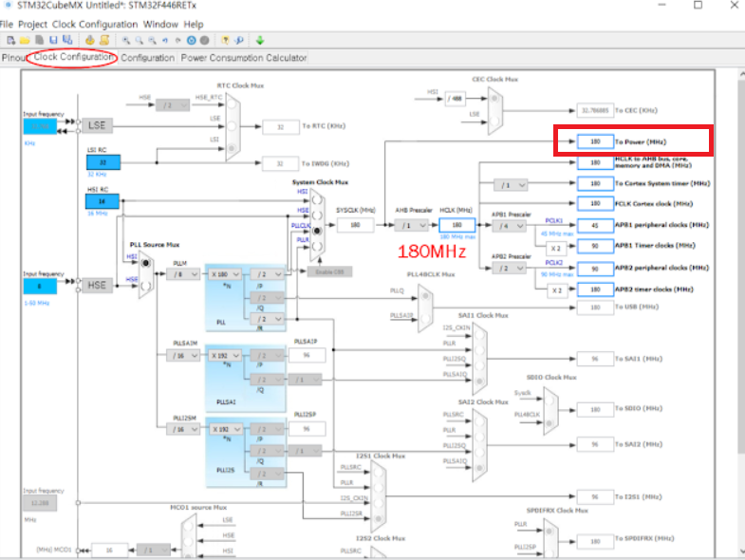Select HSE in the PLL Source Mux
Screen dimensions: 745x560
coord(146,286)
